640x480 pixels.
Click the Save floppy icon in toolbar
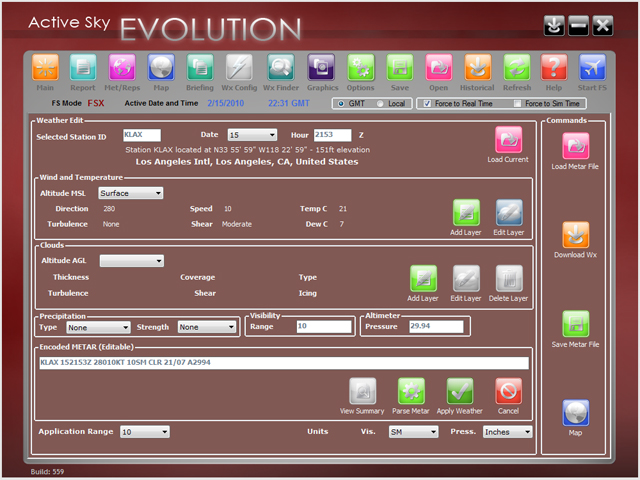pos(400,67)
